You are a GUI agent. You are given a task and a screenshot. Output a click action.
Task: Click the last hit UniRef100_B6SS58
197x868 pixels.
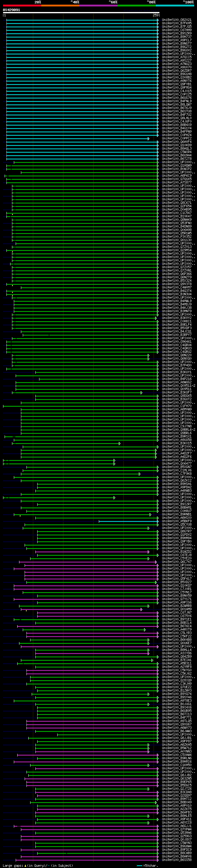tap(177, 860)
